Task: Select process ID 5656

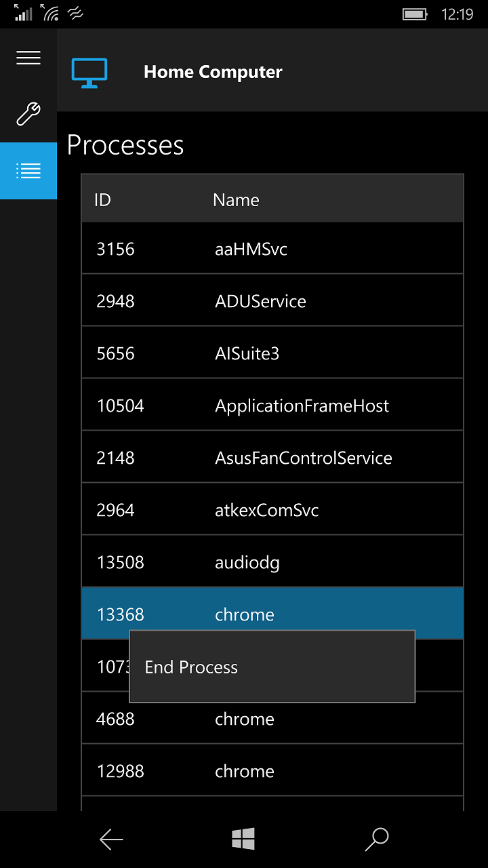Action: [116, 353]
